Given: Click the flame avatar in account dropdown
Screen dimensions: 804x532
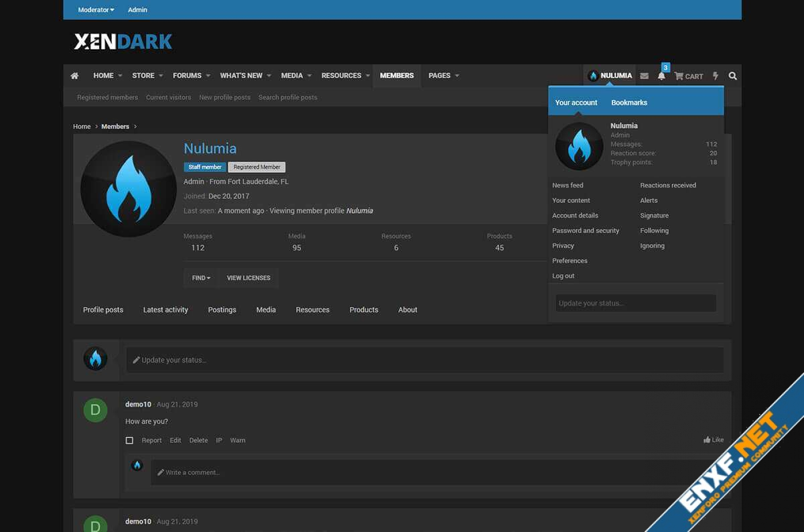Looking at the screenshot, I should pos(580,145).
